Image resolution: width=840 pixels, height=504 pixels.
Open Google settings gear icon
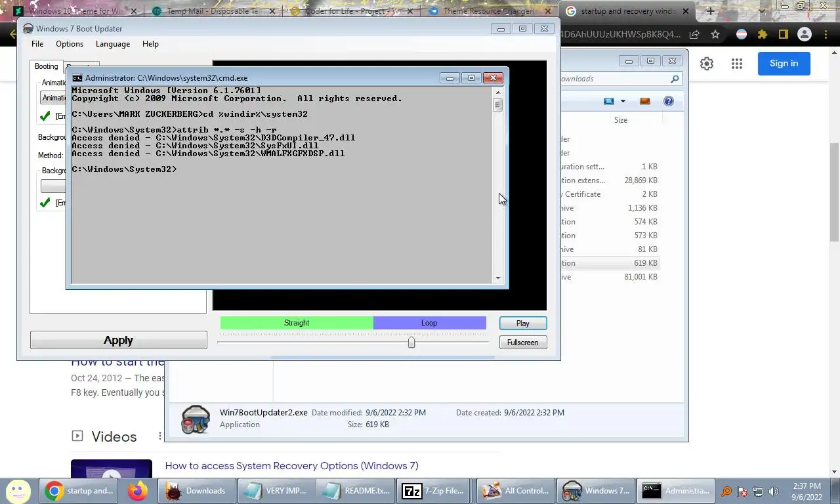coord(706,64)
